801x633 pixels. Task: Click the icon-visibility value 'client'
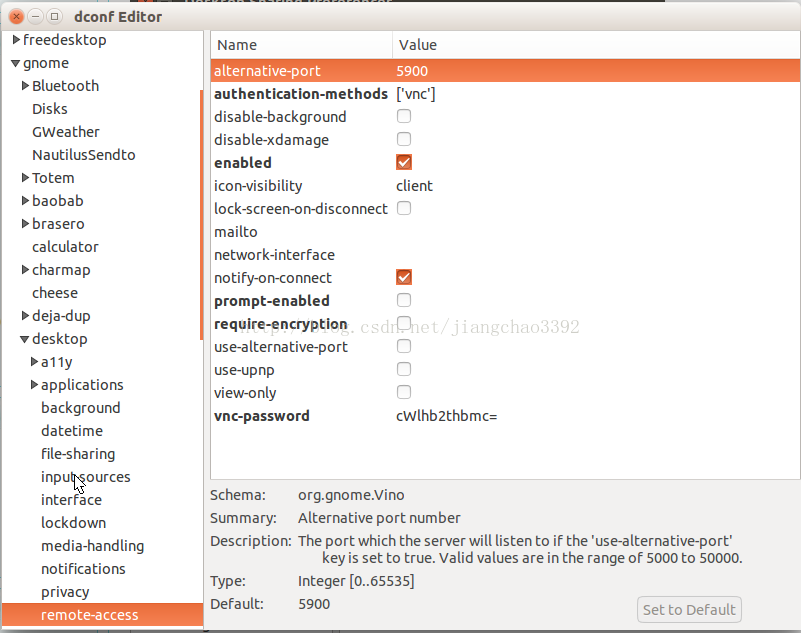414,185
